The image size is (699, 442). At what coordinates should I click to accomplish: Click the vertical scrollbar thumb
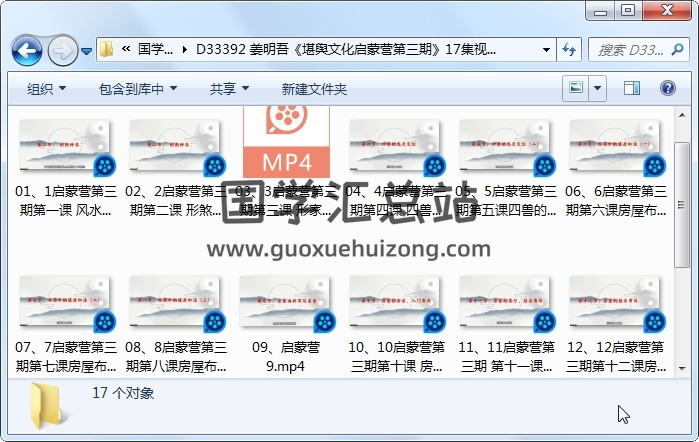[x=682, y=205]
